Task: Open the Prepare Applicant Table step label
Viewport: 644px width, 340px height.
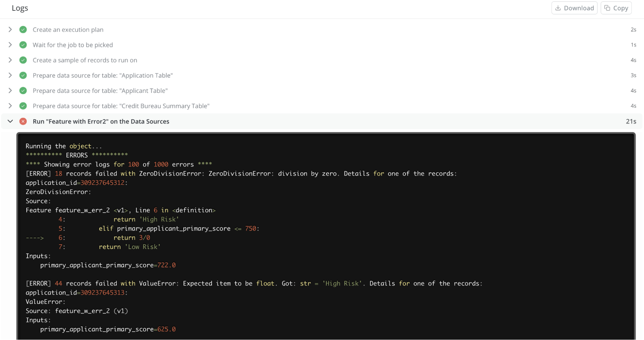Action: (x=100, y=91)
